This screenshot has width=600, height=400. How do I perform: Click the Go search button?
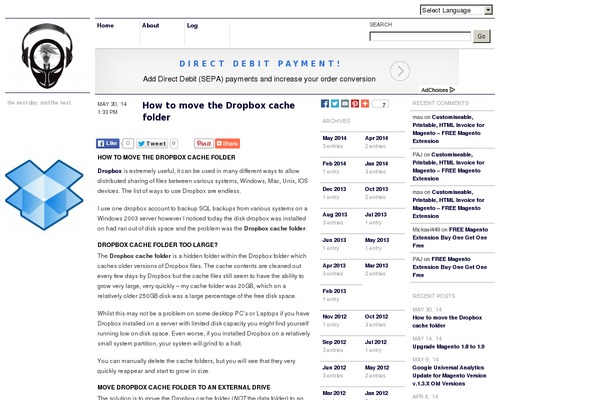pos(481,36)
